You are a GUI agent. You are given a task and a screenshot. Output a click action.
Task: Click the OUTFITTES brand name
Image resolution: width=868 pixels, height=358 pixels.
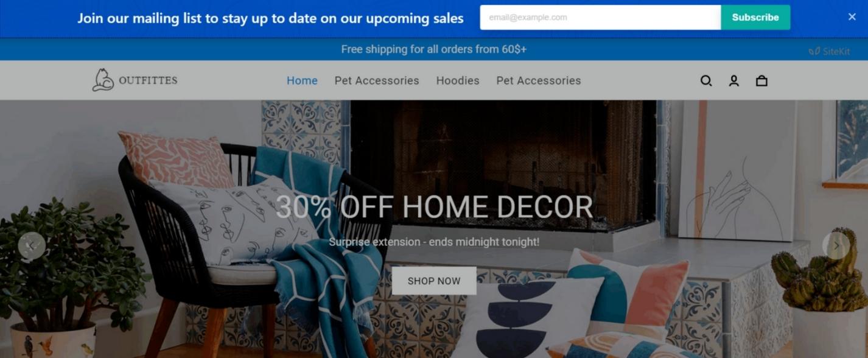click(x=148, y=80)
